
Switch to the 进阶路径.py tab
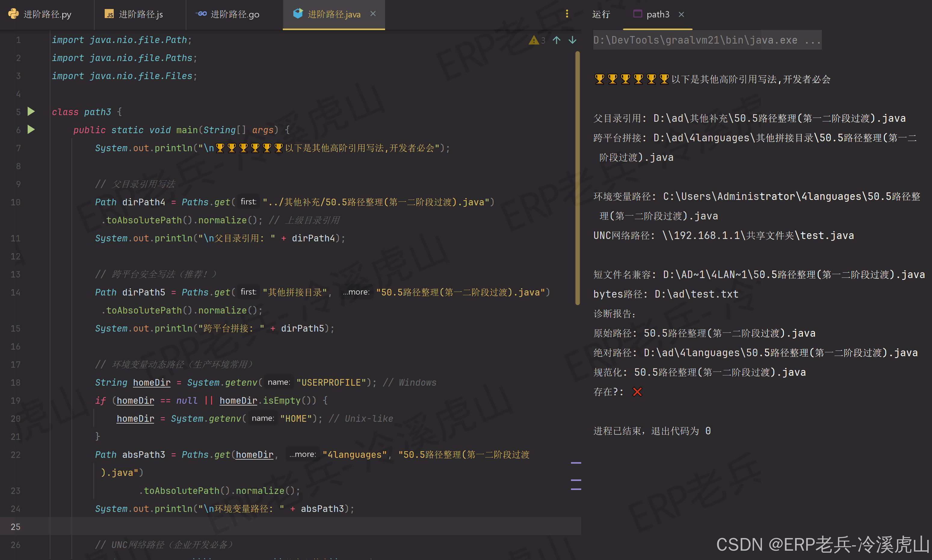(x=47, y=14)
